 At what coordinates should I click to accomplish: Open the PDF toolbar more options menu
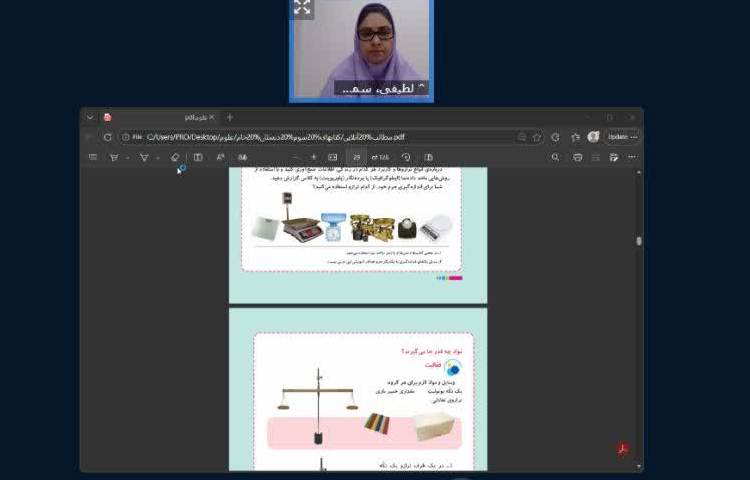[632, 157]
